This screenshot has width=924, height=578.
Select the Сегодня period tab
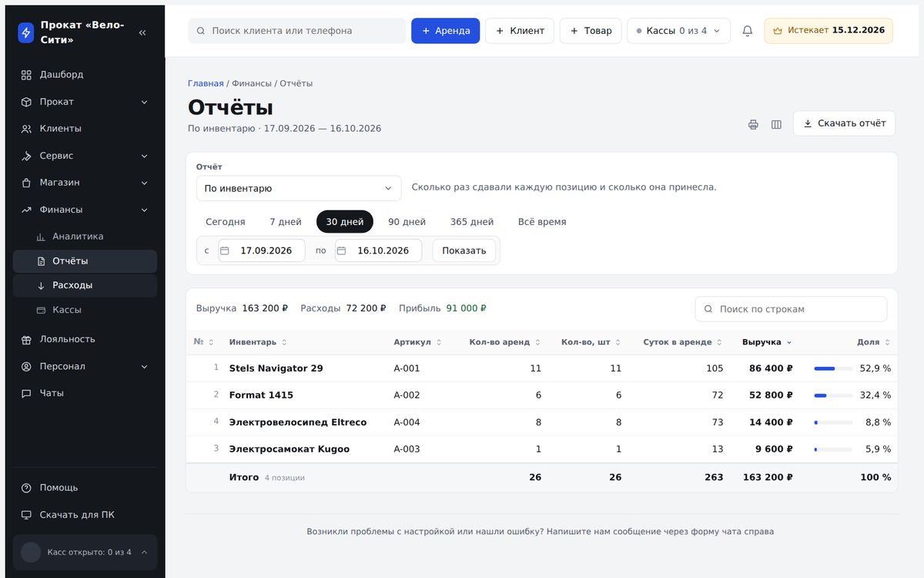click(226, 222)
